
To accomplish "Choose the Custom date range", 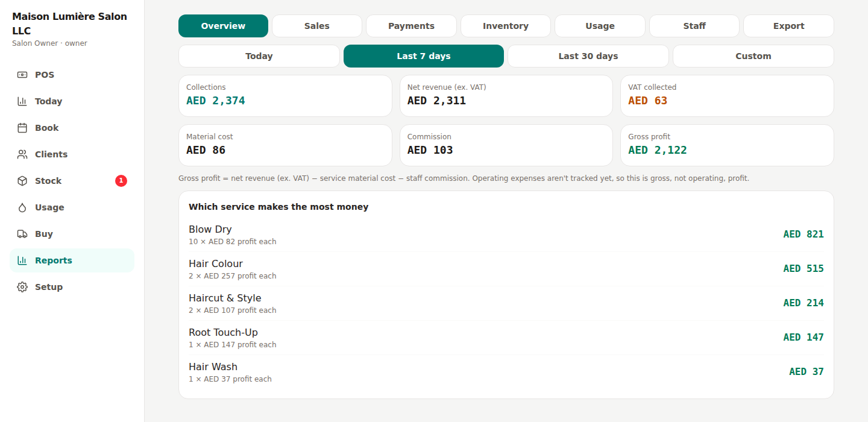I will point(753,56).
